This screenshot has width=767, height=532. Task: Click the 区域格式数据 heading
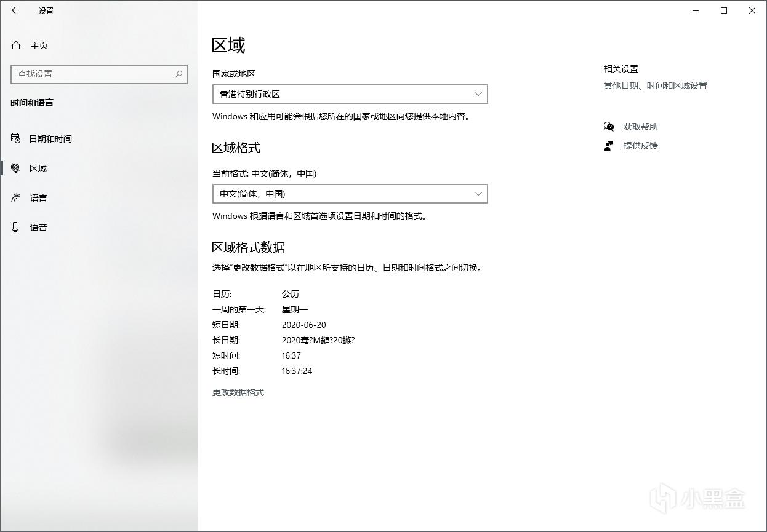pyautogui.click(x=249, y=247)
